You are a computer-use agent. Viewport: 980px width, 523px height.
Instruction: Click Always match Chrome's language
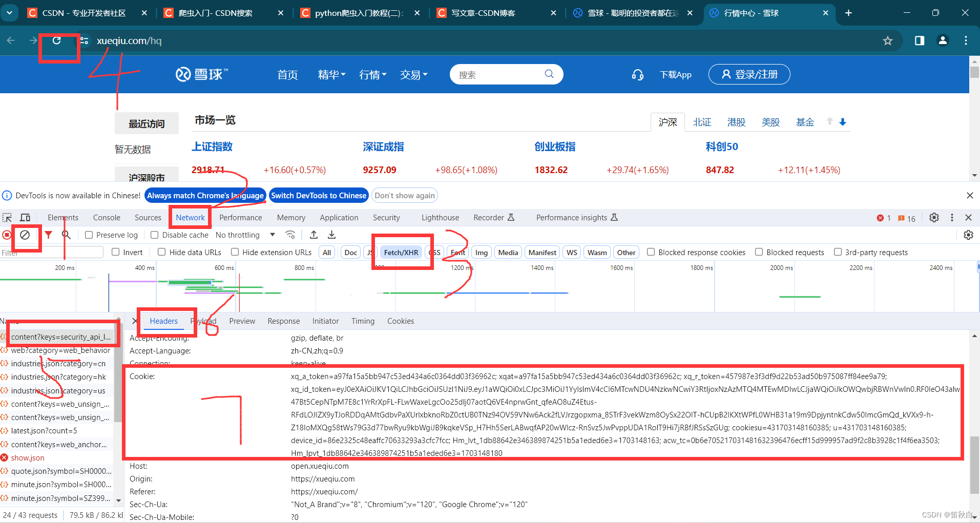(205, 195)
